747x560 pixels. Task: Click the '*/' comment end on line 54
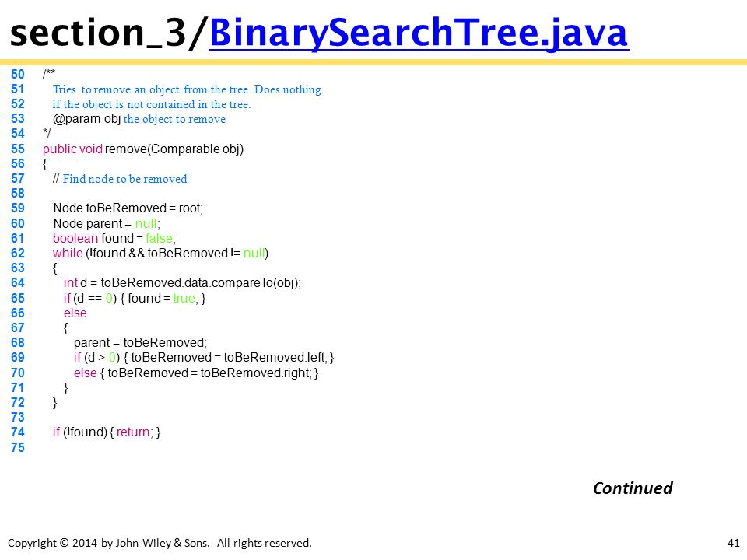pyautogui.click(x=46, y=133)
